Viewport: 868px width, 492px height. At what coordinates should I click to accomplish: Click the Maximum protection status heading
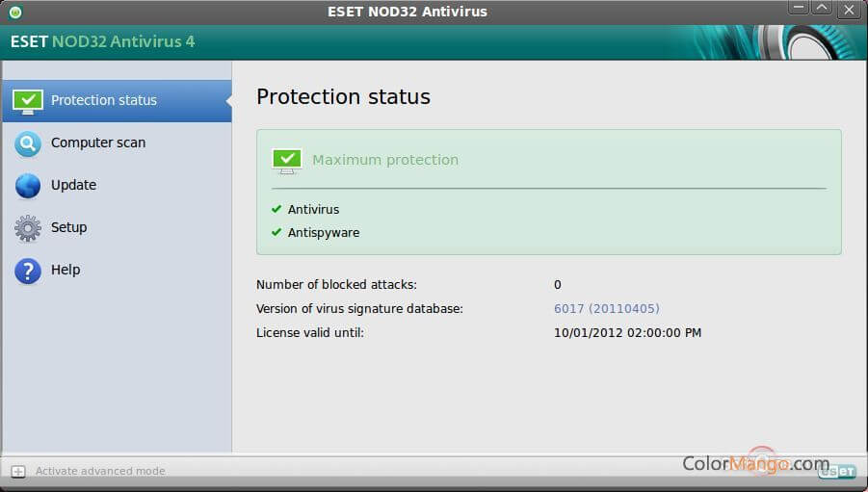tap(385, 160)
